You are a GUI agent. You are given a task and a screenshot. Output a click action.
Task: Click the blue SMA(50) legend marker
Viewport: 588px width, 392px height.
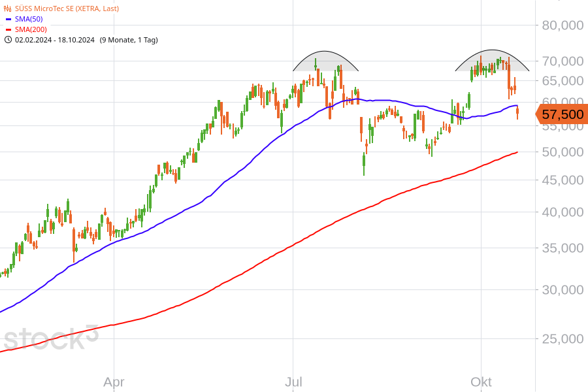(7, 19)
